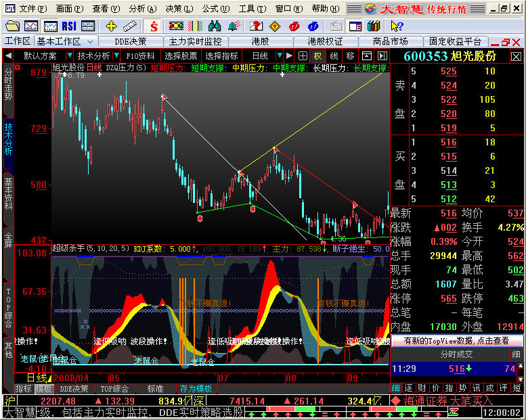This screenshot has width=526, height=420.
Task: Click the small green-red Z icon near clock
Action: [454, 412]
